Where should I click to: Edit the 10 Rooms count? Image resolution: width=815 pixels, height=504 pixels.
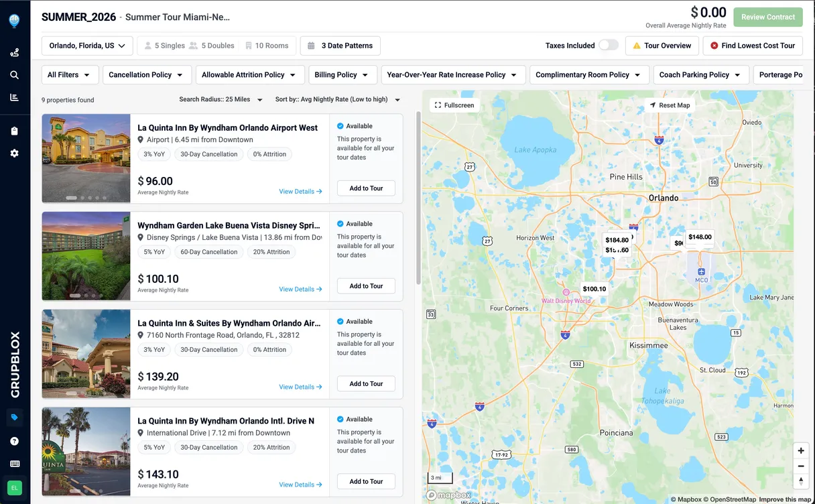pyautogui.click(x=267, y=46)
